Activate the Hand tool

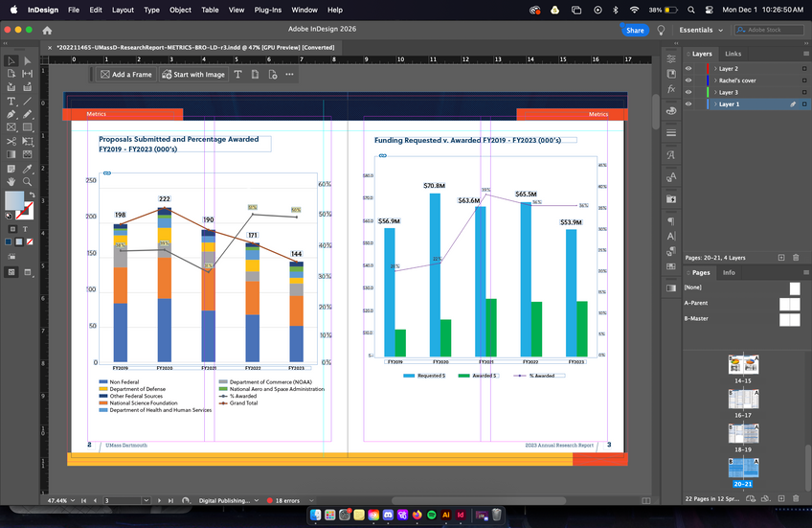[x=11, y=181]
